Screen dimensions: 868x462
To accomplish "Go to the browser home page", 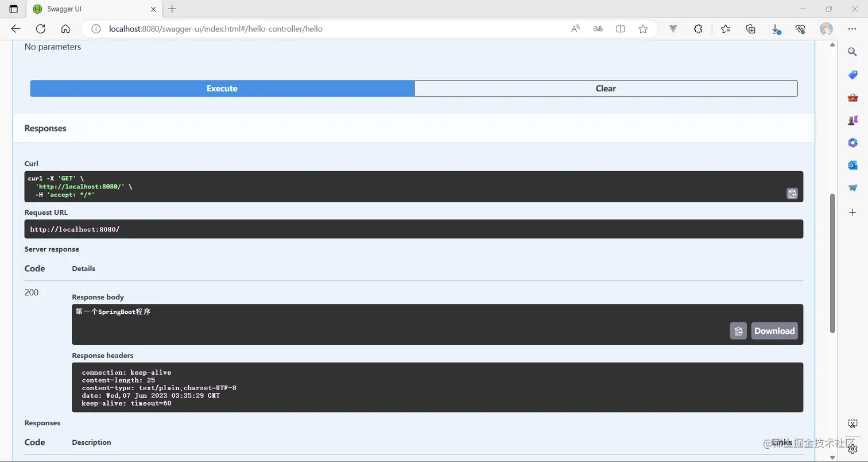I will (65, 29).
